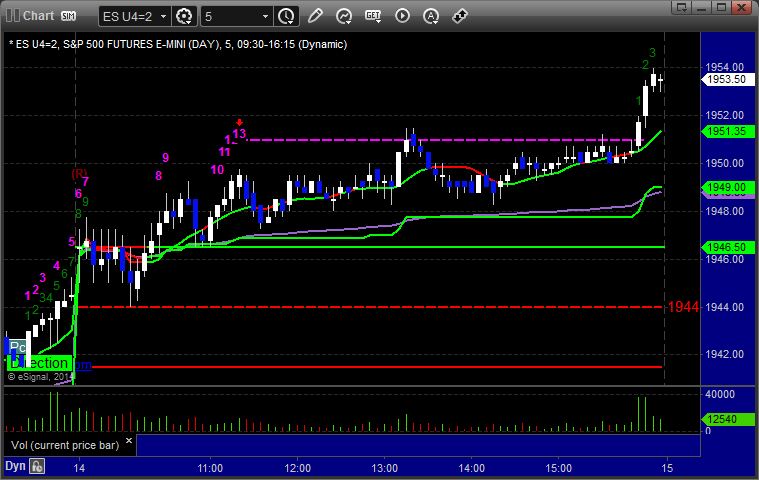This screenshot has height=480, width=759.
Task: Click the green Direction label box
Action: (40, 363)
